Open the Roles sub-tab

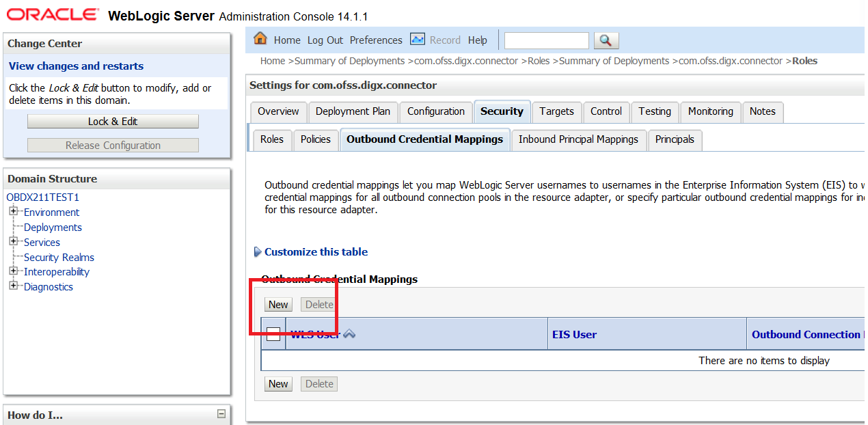(x=272, y=139)
